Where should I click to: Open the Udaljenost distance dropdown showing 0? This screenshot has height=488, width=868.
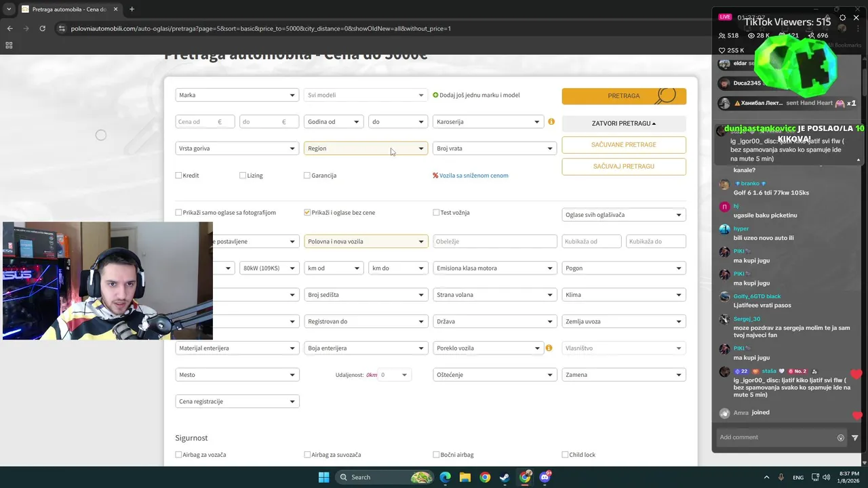pos(395,375)
